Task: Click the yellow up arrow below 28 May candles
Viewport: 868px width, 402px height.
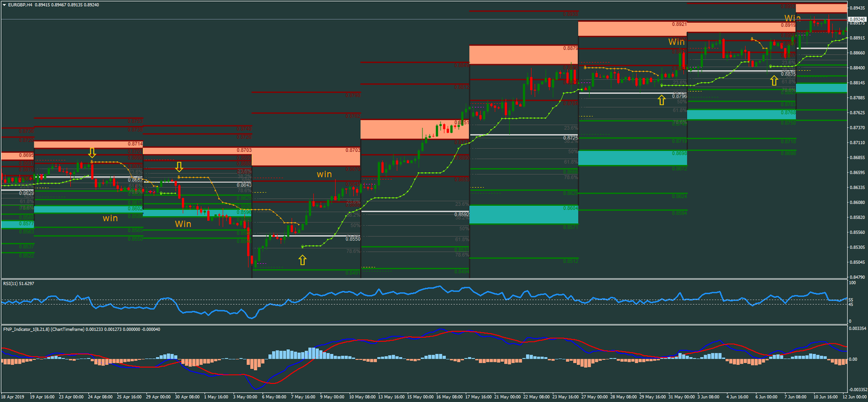Action: 661,99
